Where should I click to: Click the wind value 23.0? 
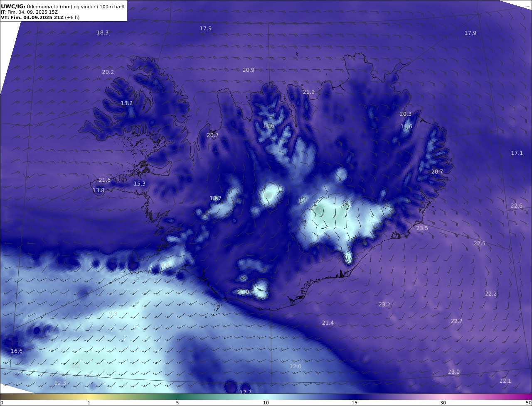click(x=454, y=372)
